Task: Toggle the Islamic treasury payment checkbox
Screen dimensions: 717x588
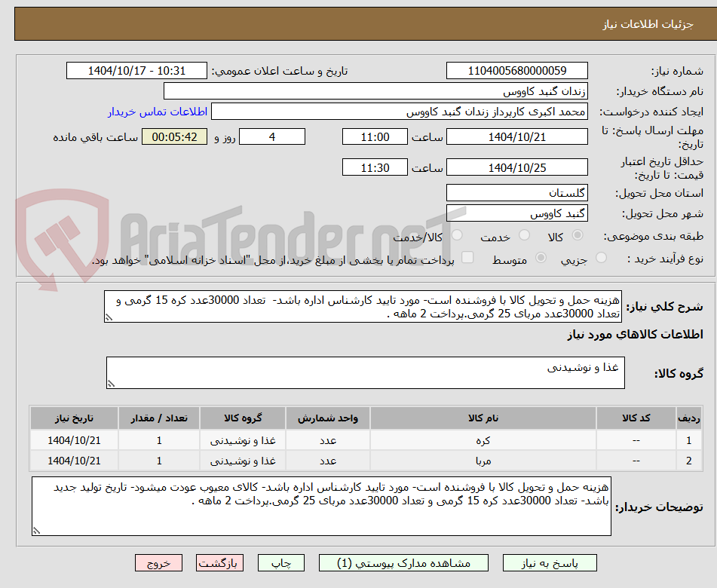Action: 467,257
